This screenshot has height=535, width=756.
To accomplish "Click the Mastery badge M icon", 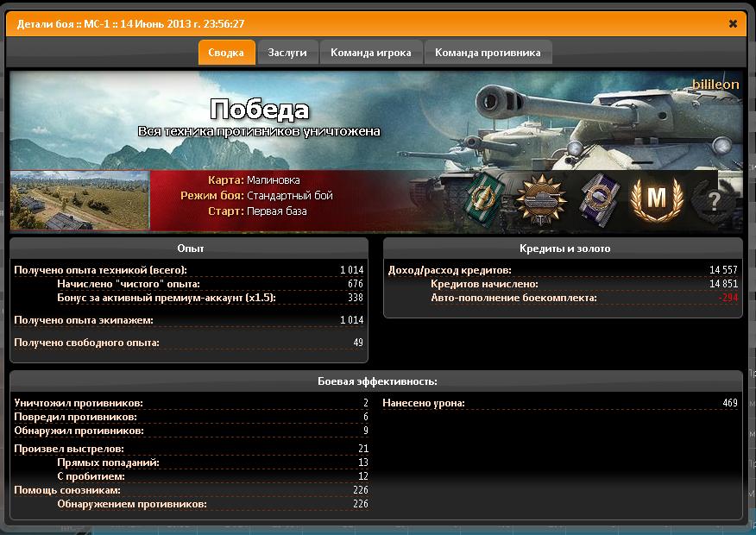I will pos(657,199).
